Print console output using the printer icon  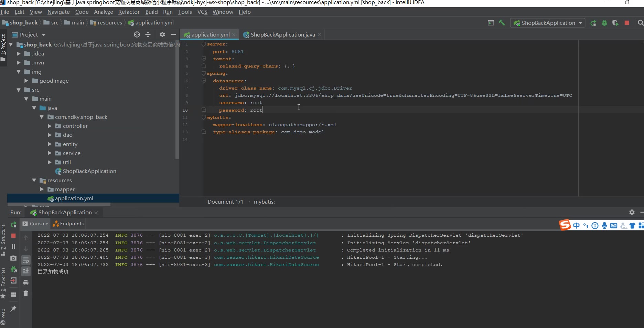(26, 283)
